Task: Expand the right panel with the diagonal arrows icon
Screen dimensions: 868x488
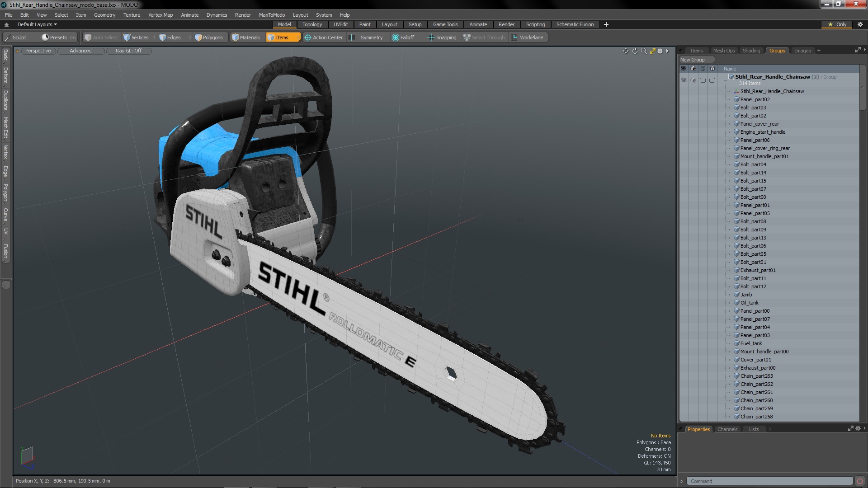Action: point(858,50)
